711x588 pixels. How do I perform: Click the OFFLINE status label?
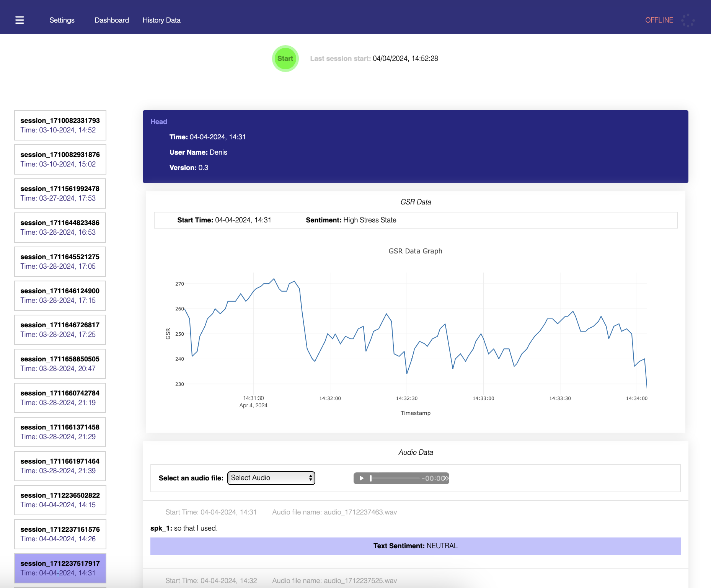pyautogui.click(x=659, y=20)
